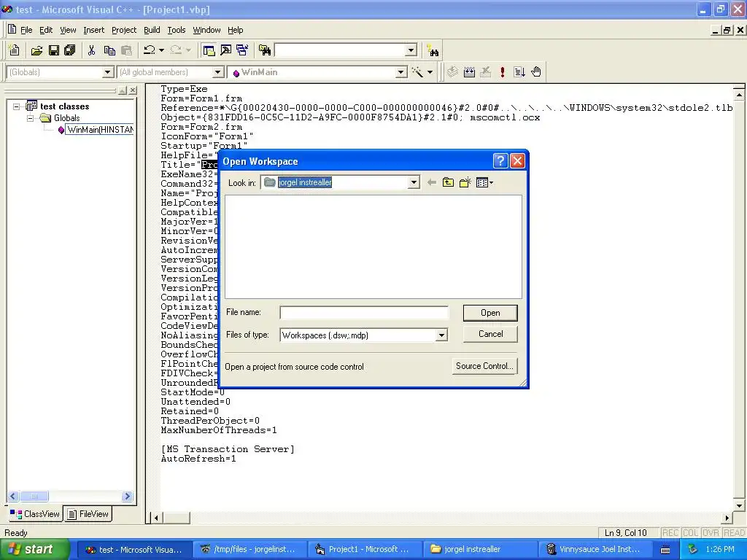This screenshot has width=747, height=560.
Task: Click the Open file folder icon
Action: tap(36, 50)
